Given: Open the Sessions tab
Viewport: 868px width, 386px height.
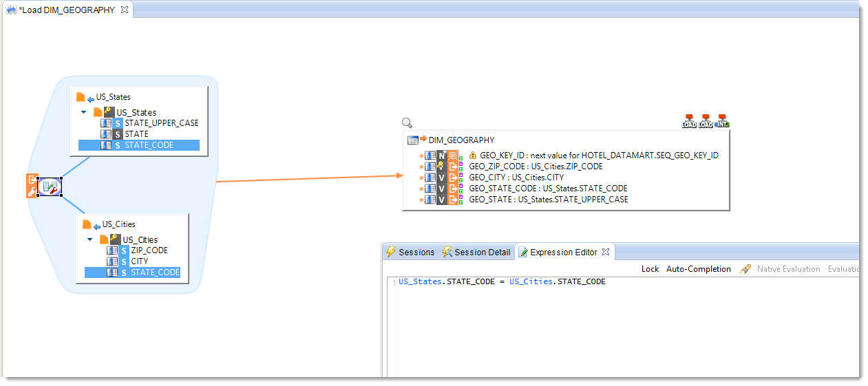Looking at the screenshot, I should tap(410, 252).
